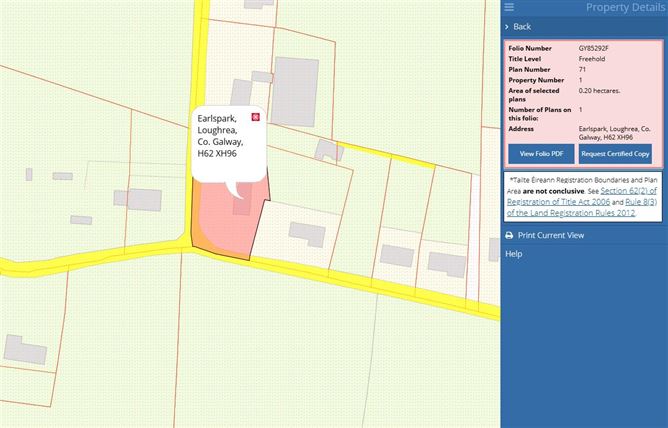This screenshot has height=428, width=668.
Task: Go Back to previous panel
Action: (x=522, y=27)
